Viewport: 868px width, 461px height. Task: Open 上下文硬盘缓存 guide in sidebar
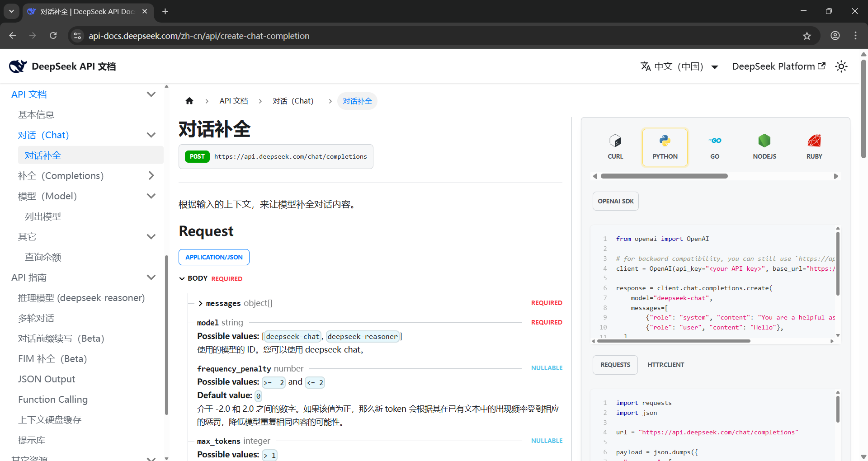point(50,420)
